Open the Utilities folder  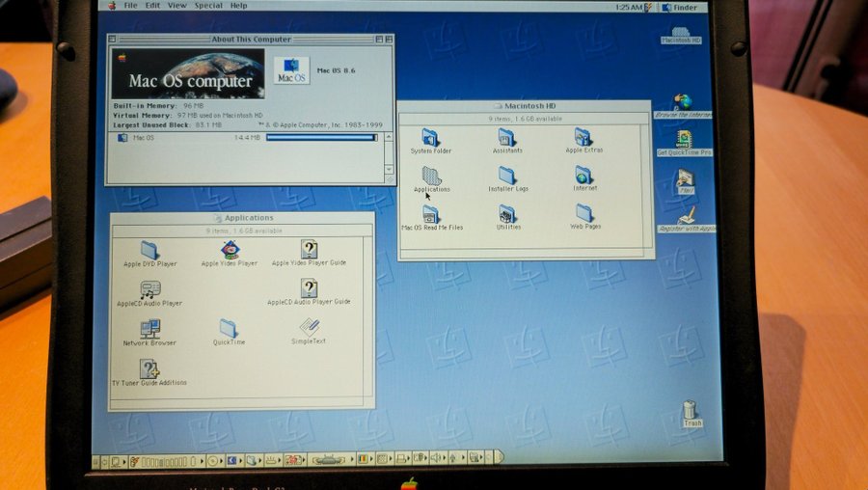click(x=507, y=214)
